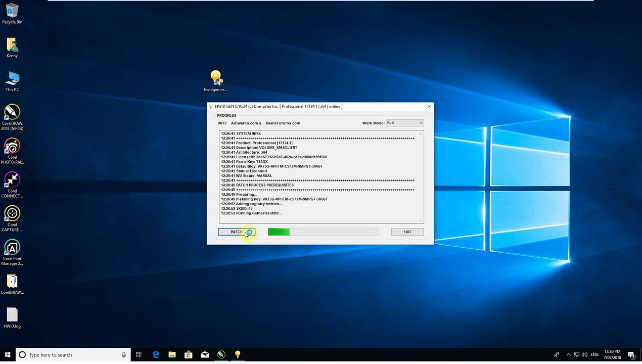The height and width of the screenshot is (364, 642).
Task: Switch to CorelDRAW on the taskbar
Action: (221, 355)
